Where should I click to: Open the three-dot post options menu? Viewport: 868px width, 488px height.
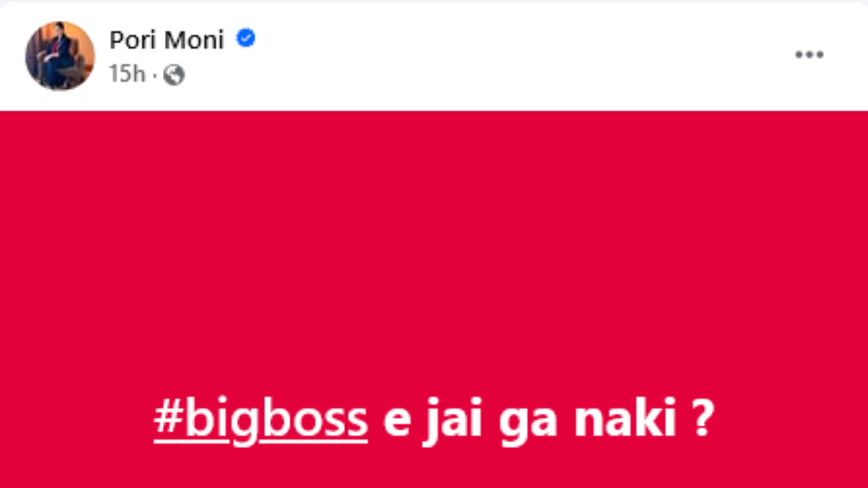tap(809, 55)
